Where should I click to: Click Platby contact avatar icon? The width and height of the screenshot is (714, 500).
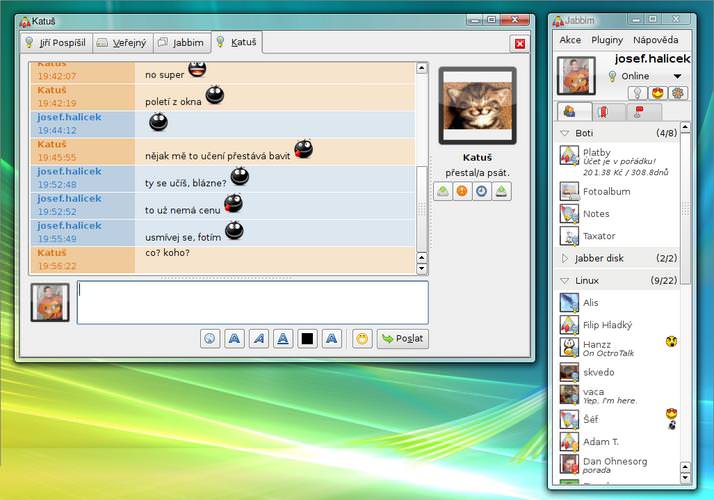point(569,155)
